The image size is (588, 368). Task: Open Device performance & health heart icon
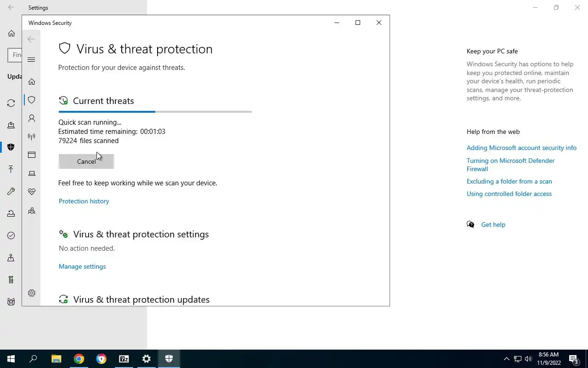32,192
